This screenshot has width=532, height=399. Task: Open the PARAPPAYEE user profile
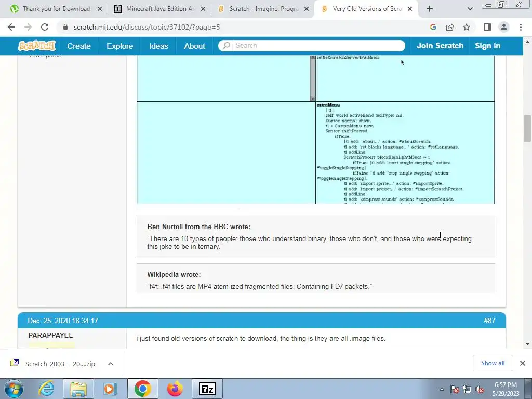tap(50, 335)
